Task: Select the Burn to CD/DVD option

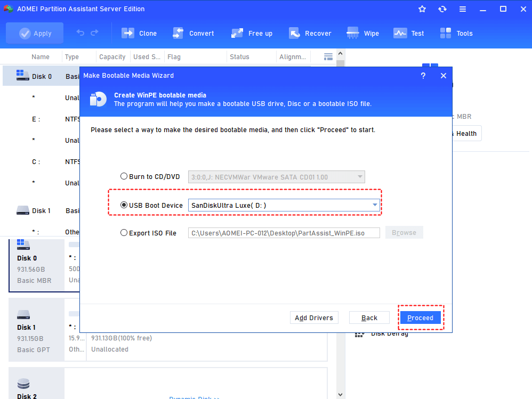Action: coord(150,177)
